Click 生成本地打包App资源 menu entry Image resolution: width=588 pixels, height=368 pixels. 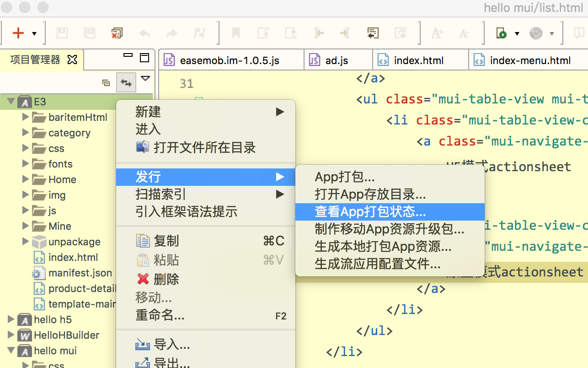coord(383,247)
